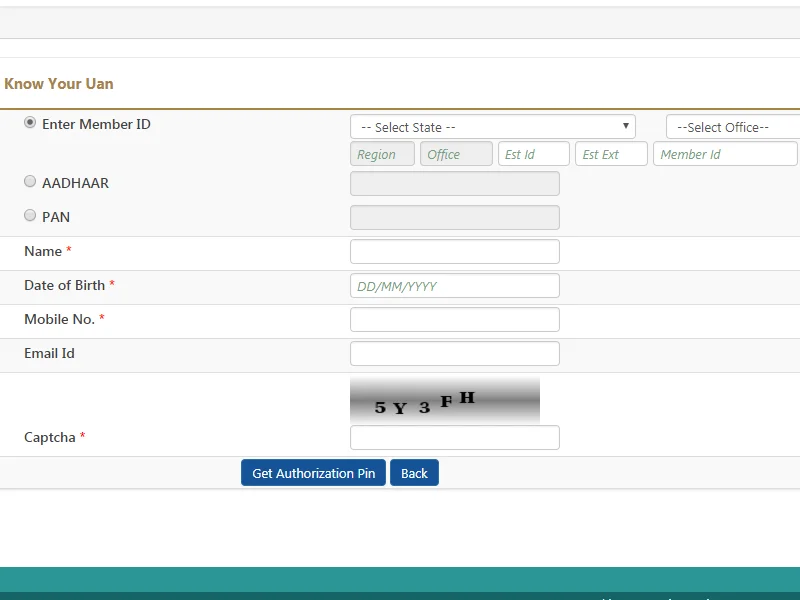The image size is (800, 600).
Task: Choose the PAN radio option
Action: coord(30,216)
